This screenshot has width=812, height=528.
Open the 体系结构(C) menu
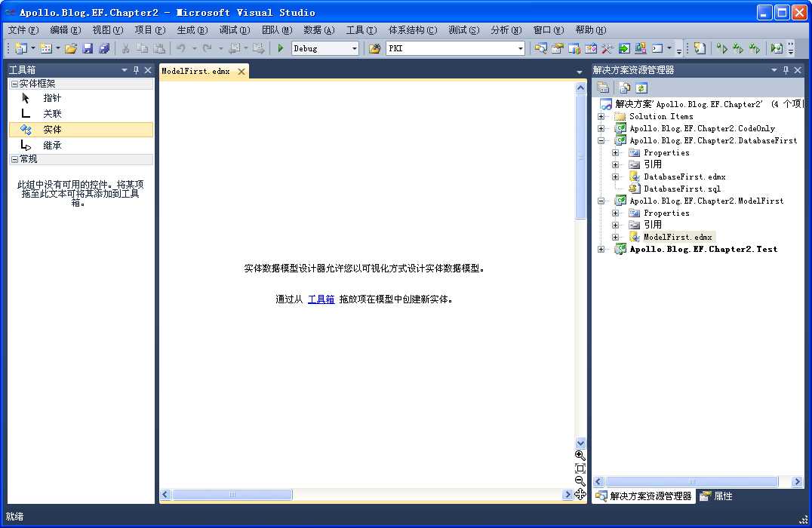(x=413, y=30)
